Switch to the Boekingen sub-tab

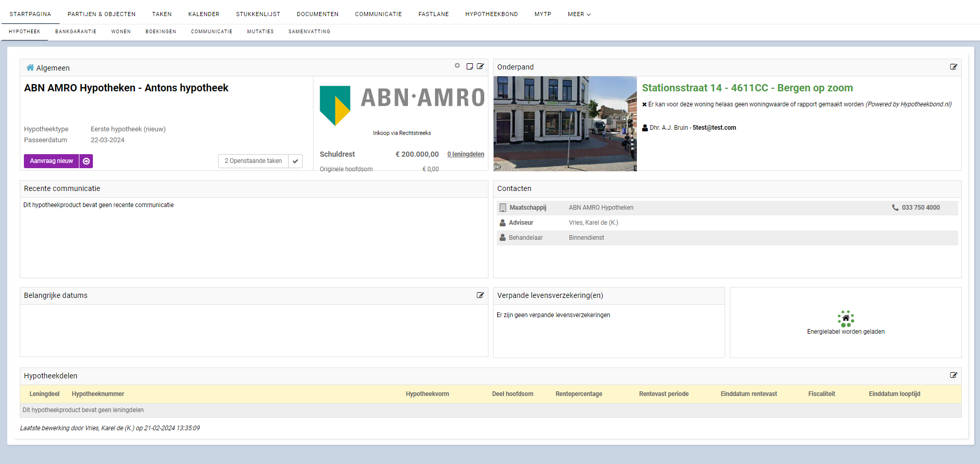pos(161,32)
